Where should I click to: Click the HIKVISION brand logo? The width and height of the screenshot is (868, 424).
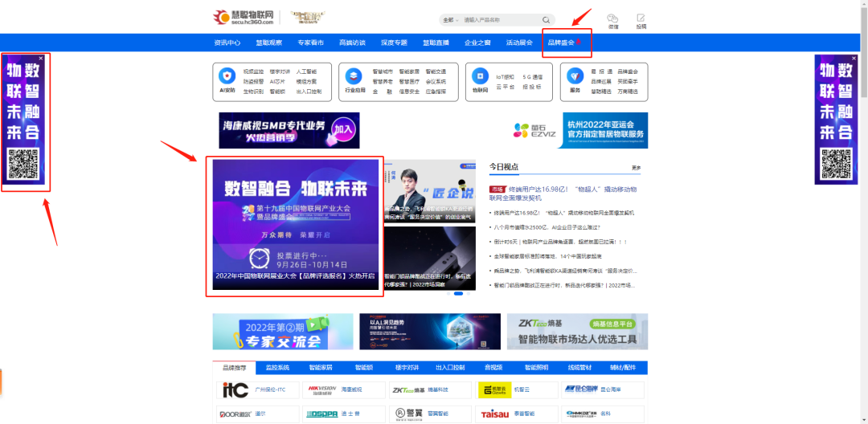[x=322, y=389]
